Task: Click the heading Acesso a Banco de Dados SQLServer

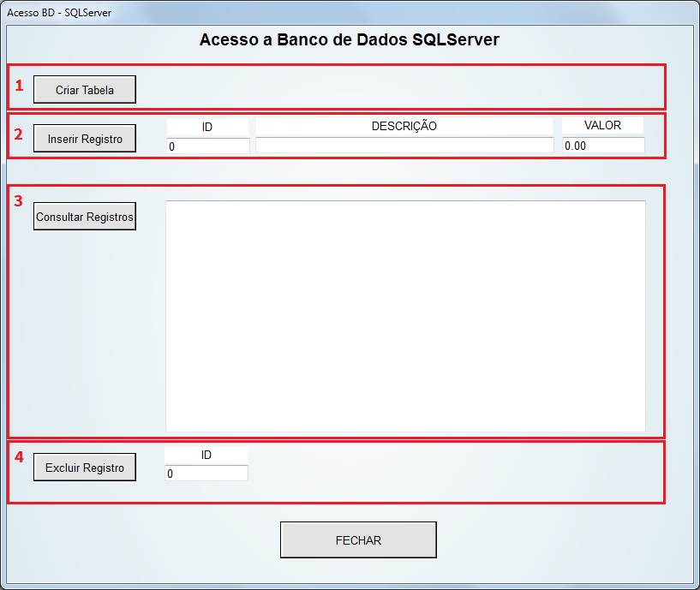Action: [x=349, y=39]
